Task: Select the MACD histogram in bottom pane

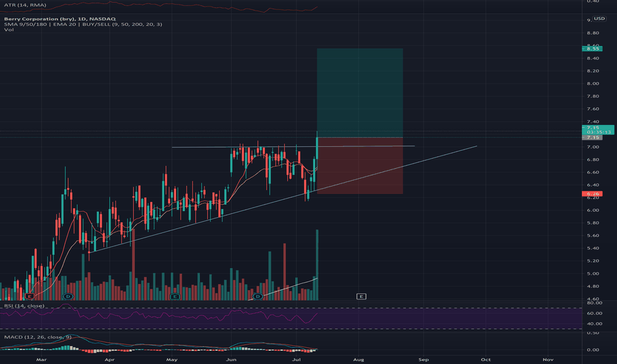Action: 158,349
